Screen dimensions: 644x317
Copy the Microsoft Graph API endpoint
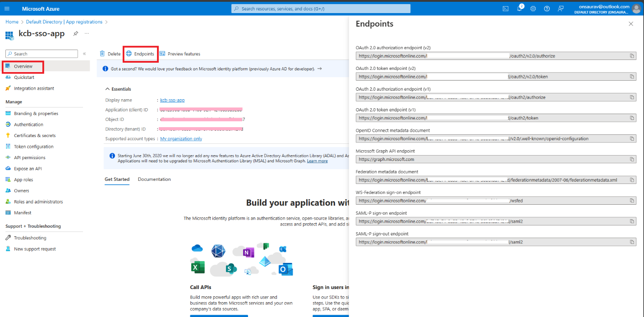click(632, 159)
